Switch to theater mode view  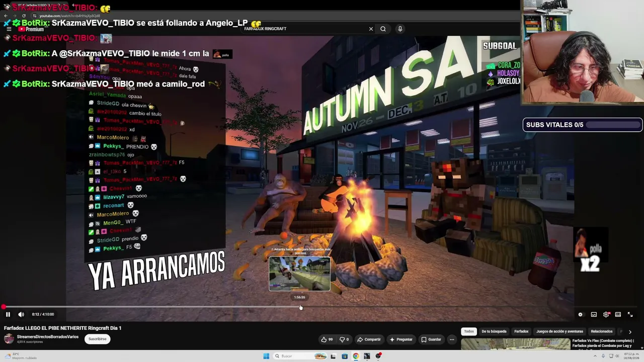pos(618,314)
